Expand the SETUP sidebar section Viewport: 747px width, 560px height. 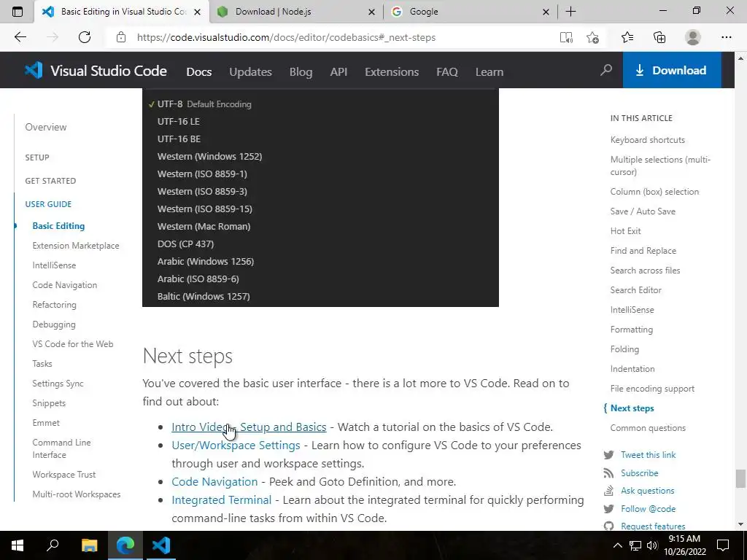coord(37,157)
